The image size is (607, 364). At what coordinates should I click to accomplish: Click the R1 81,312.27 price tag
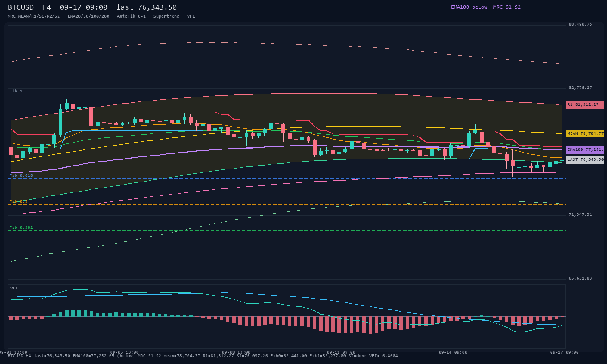click(x=585, y=105)
